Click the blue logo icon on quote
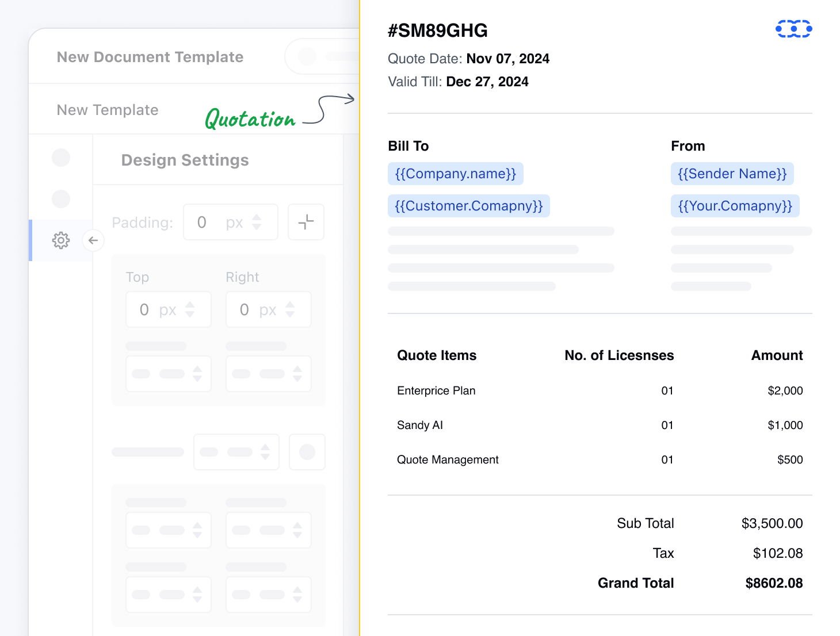840x636 pixels. [793, 29]
